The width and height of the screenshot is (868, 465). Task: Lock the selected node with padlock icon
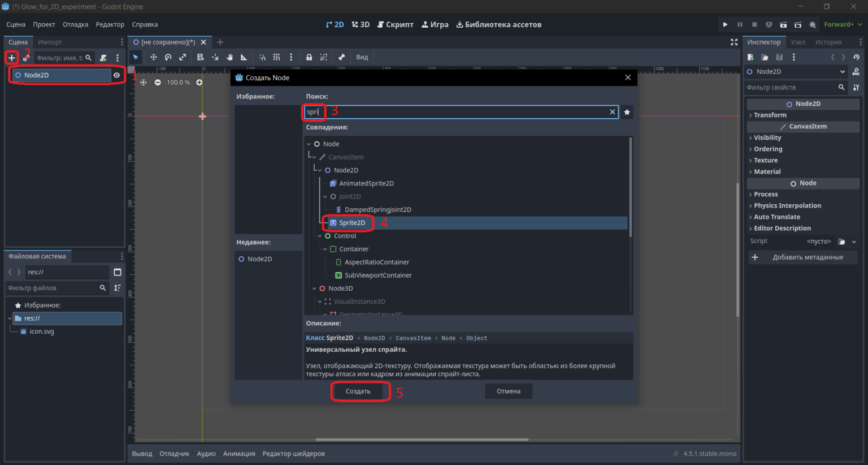point(309,57)
